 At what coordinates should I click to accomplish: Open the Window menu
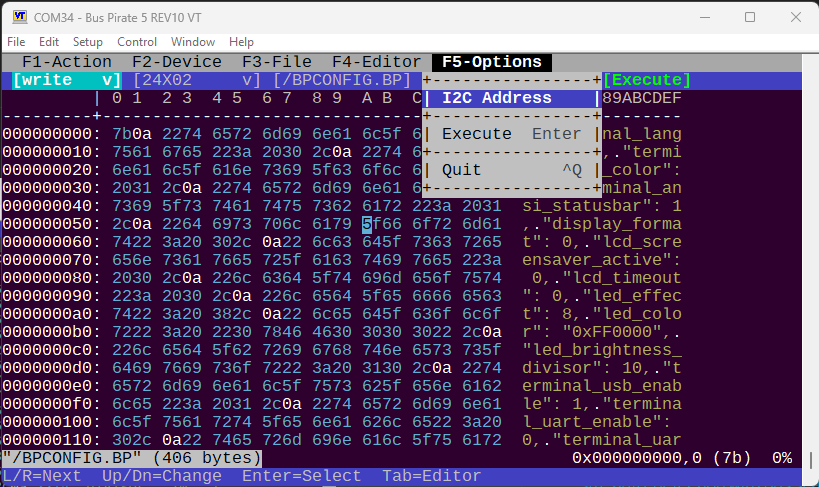(192, 42)
